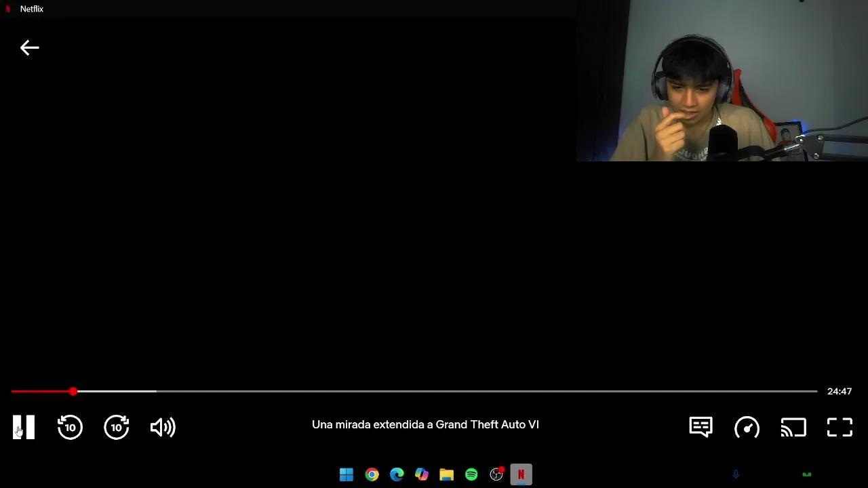Cast the video to another device

pyautogui.click(x=793, y=427)
